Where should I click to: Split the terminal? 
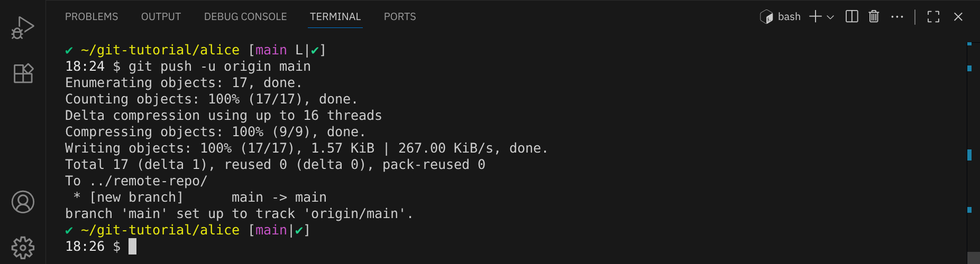tap(851, 17)
